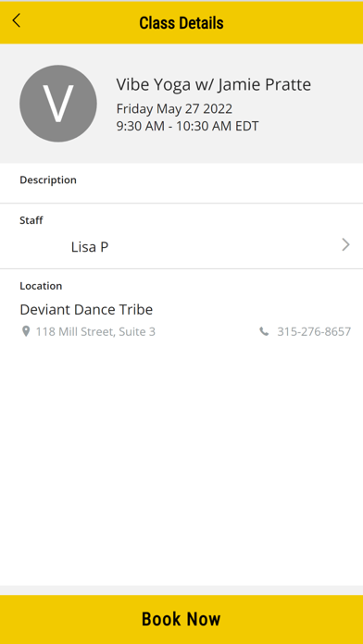This screenshot has width=363, height=644.
Task: Tap the gray V class avatar
Action: [x=58, y=104]
